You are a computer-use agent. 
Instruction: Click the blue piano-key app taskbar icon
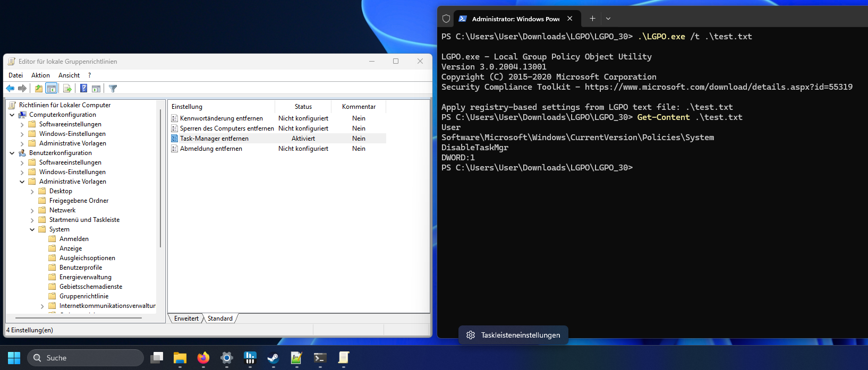(x=250, y=358)
